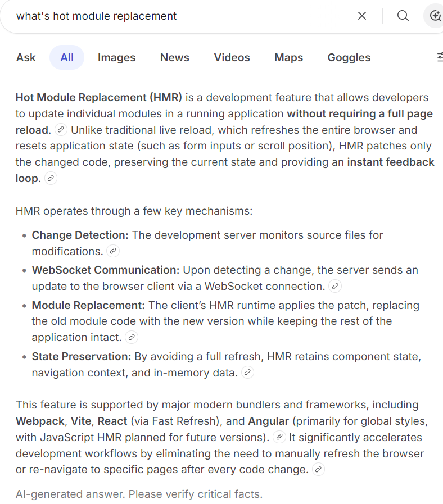The image size is (443, 504).
Task: Clear the search query with the X icon
Action: click(x=362, y=16)
